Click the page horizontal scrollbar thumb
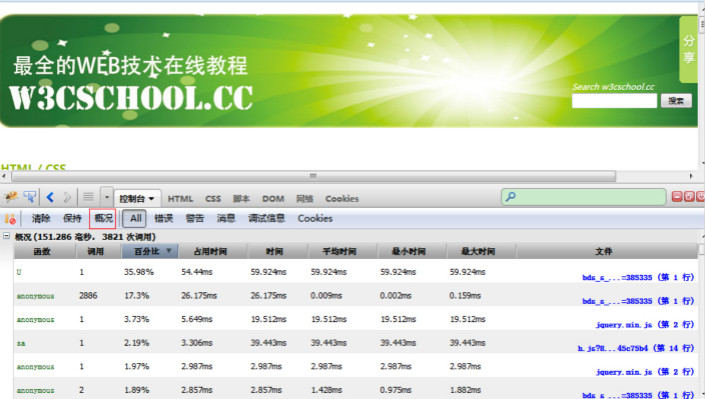The image size is (705, 399). coord(313,176)
